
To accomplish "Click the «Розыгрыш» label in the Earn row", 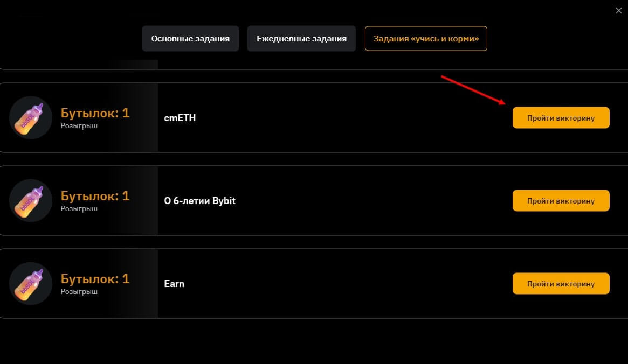I will [79, 291].
